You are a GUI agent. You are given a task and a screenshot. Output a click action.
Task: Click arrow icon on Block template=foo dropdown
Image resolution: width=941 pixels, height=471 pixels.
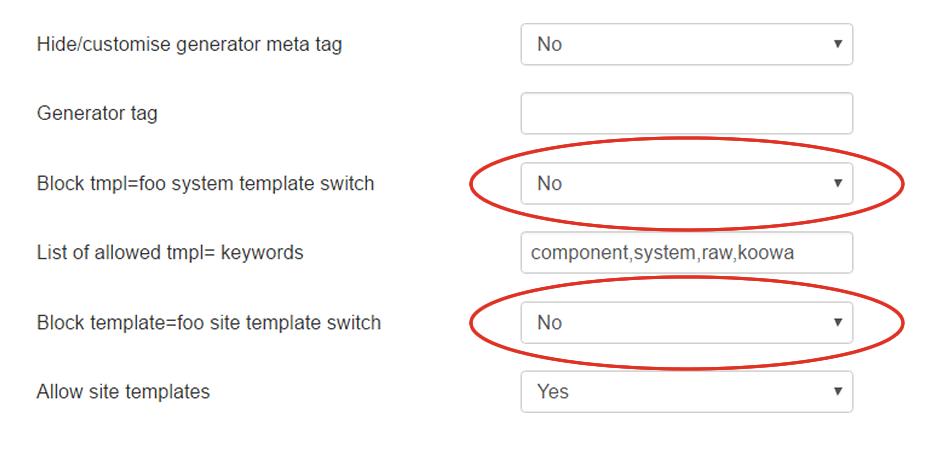tap(838, 322)
